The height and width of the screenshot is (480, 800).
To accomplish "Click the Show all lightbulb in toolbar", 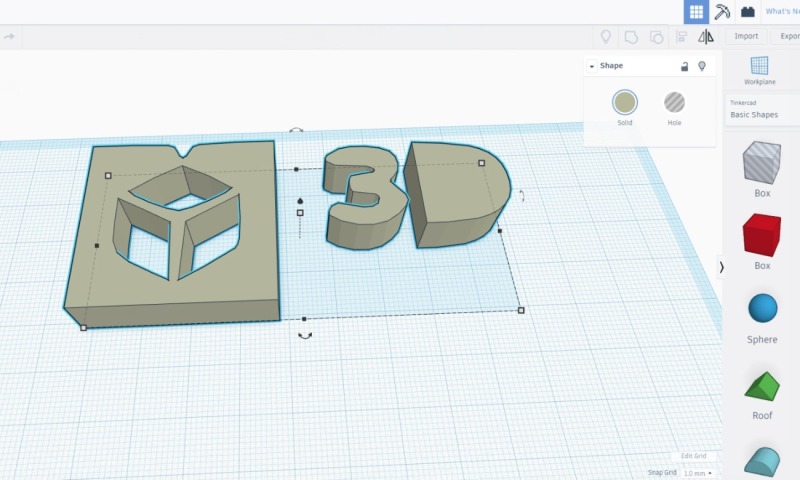I will click(605, 37).
